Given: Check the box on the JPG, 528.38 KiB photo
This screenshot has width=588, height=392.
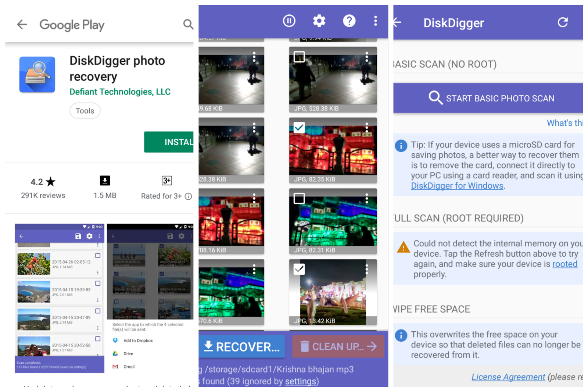Looking at the screenshot, I should tap(299, 57).
